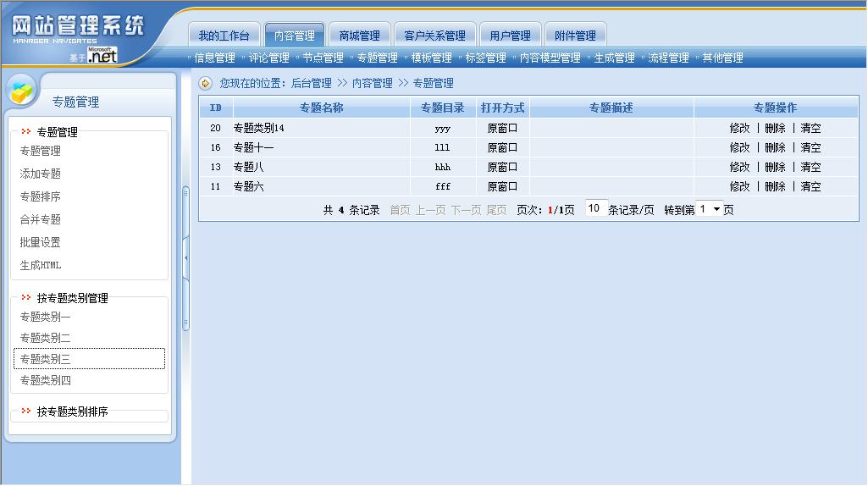Click the Microsoft .net logo

pyautogui.click(x=102, y=56)
